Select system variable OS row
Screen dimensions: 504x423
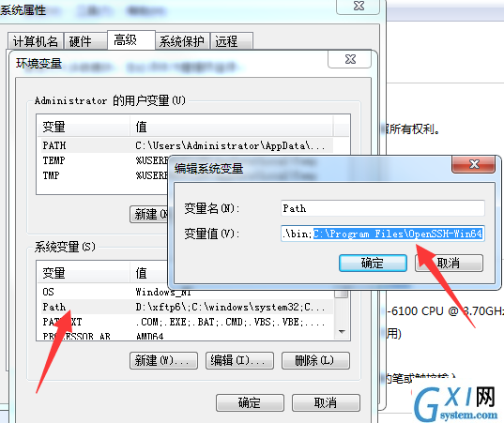coord(186,292)
